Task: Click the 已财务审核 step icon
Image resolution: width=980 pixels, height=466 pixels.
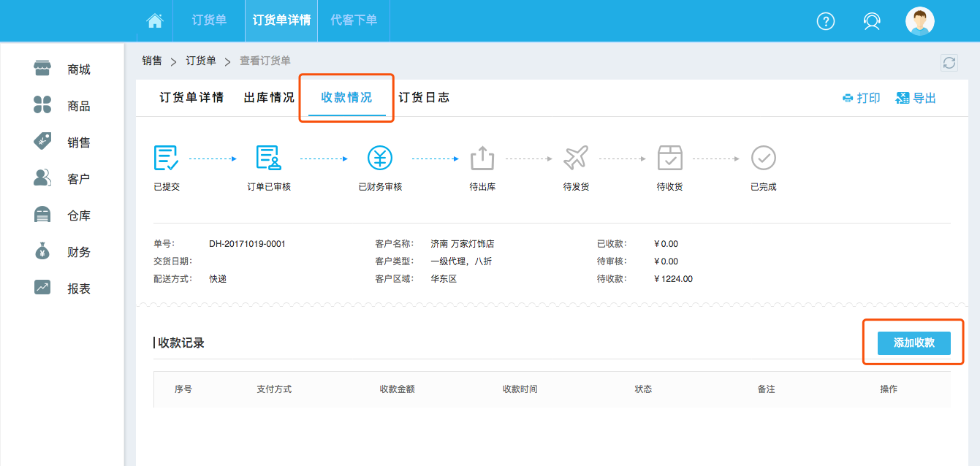Action: click(x=380, y=158)
